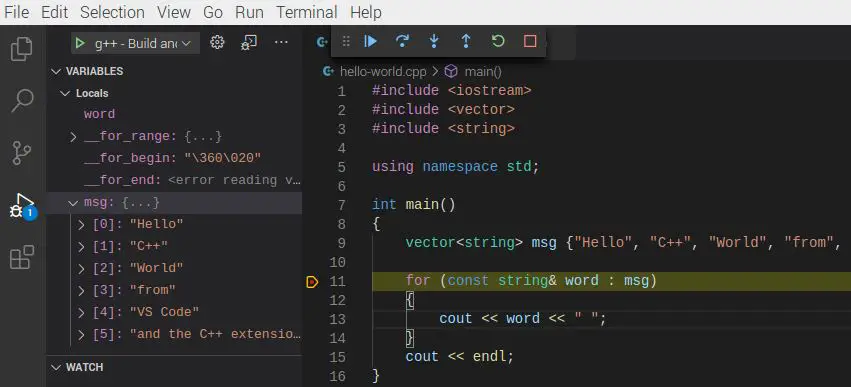The width and height of the screenshot is (851, 387).
Task: Open launch.json via gear icon
Action: [217, 42]
